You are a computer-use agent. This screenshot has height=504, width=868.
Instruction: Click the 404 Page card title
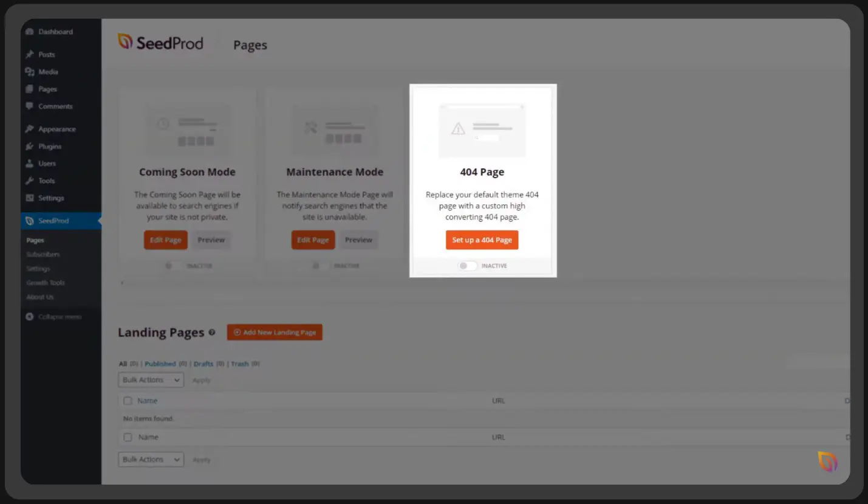(482, 172)
